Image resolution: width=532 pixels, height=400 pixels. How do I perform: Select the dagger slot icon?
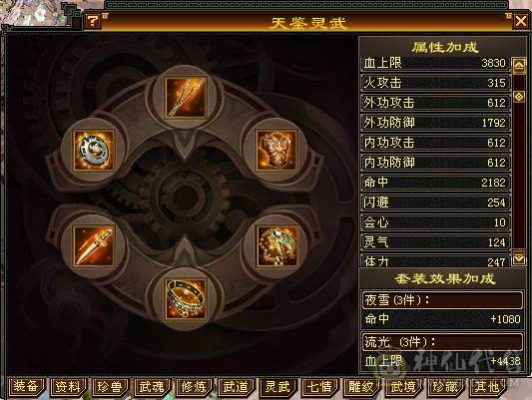[x=94, y=246]
